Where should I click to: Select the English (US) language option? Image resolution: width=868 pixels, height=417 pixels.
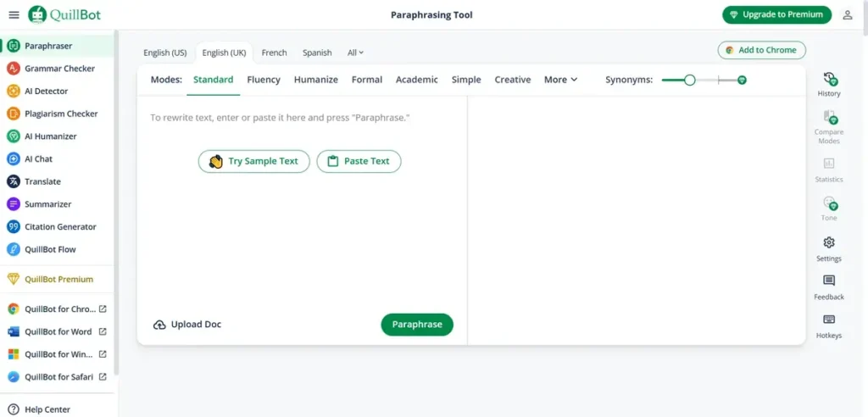(x=164, y=53)
